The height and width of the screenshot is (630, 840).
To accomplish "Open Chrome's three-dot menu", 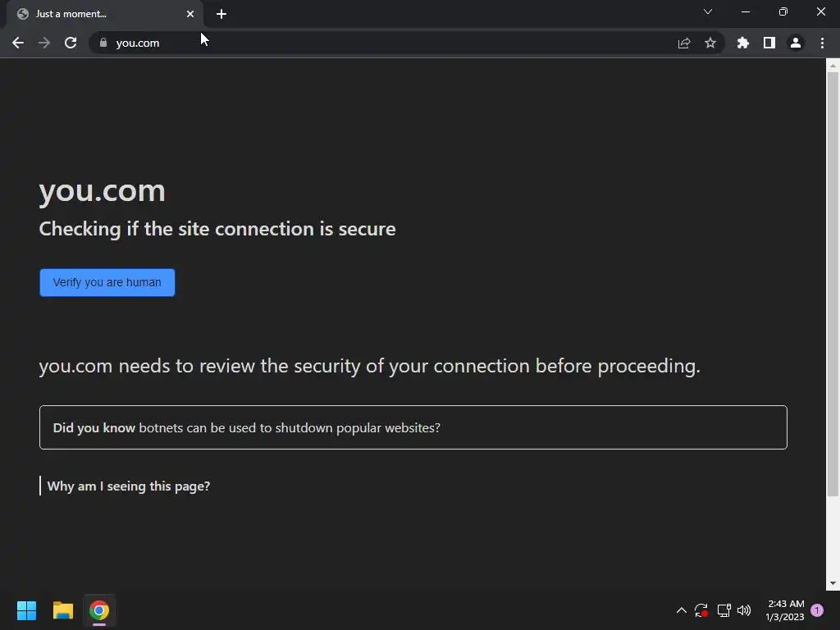I will (x=822, y=43).
